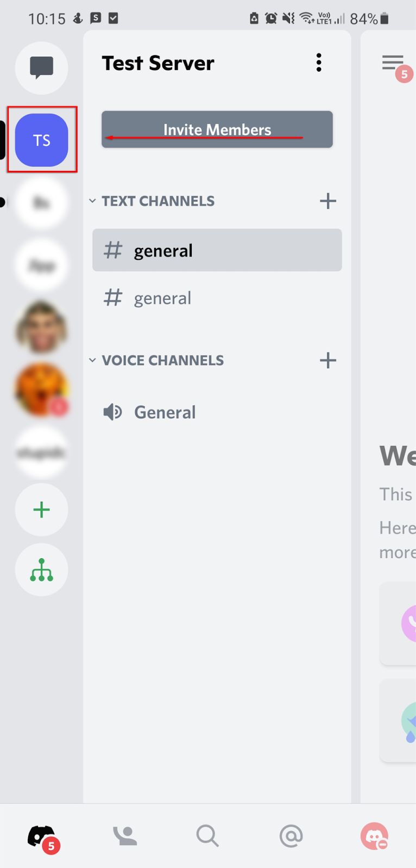This screenshot has width=416, height=868.
Task: Add a new text channel
Action: (x=328, y=201)
